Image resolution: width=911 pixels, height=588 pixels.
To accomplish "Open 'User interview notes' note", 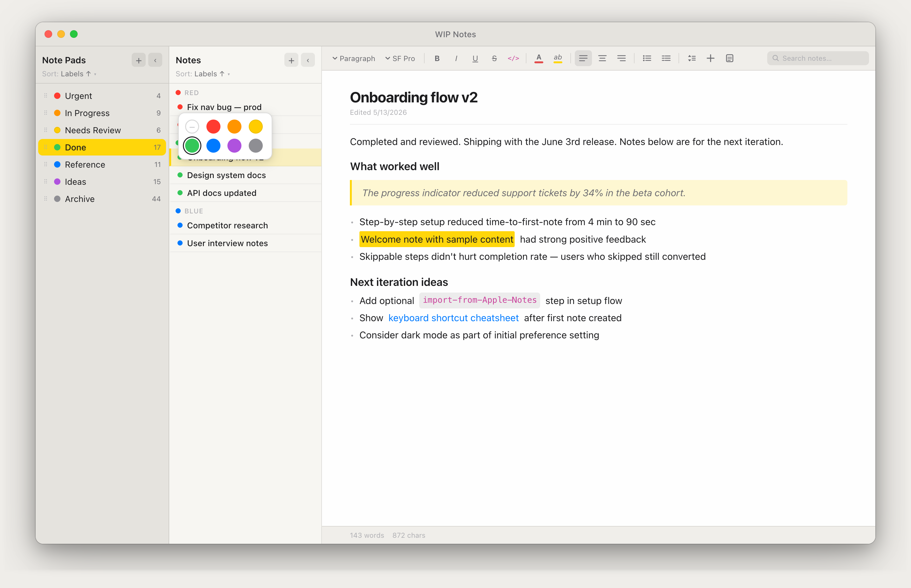I will (x=246, y=244).
